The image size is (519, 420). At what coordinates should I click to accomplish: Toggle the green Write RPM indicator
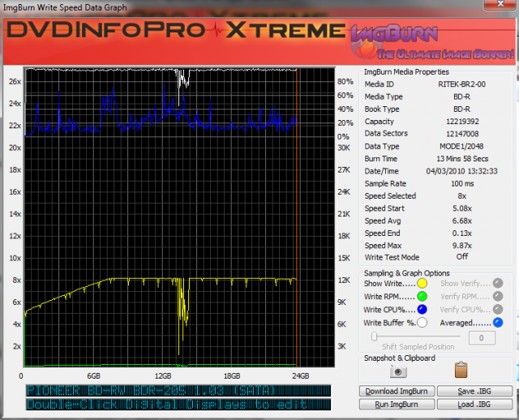coord(422,297)
